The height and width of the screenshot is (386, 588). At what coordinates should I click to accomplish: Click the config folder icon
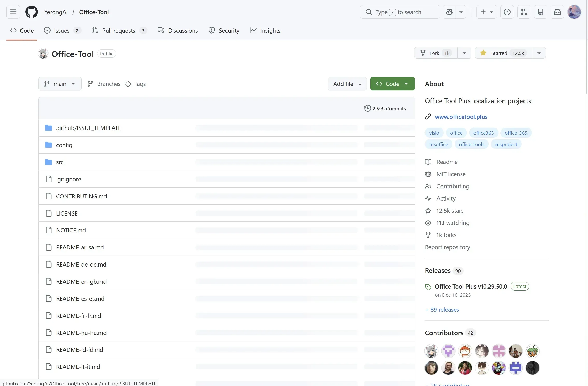[48, 145]
